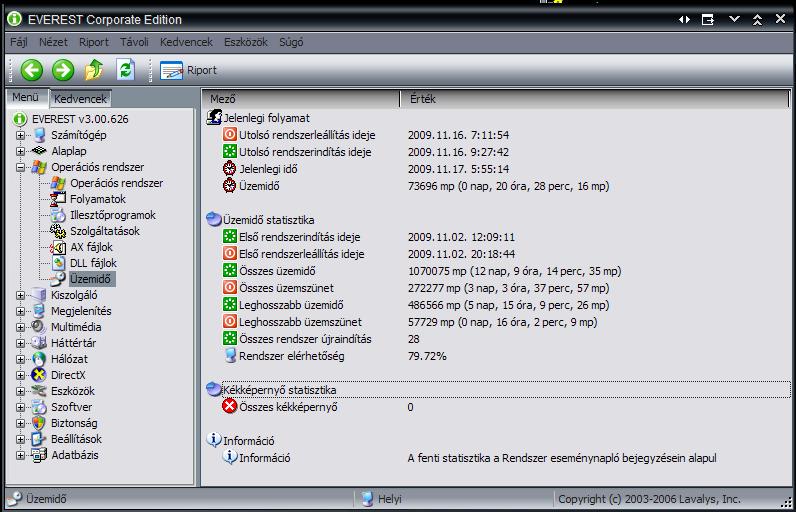Expand the Háttértár tree node
Screen dimensions: 796x512
(20, 343)
